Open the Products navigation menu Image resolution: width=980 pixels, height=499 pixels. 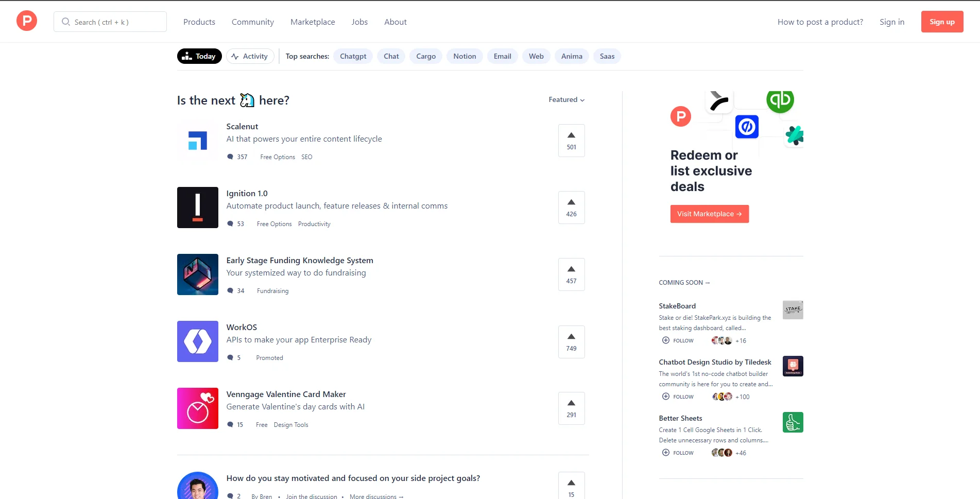[199, 22]
